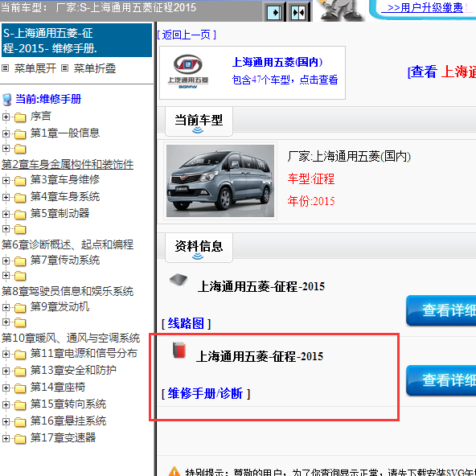Open the 线路图 link
This screenshot has height=476, width=476.
pyautogui.click(x=186, y=323)
